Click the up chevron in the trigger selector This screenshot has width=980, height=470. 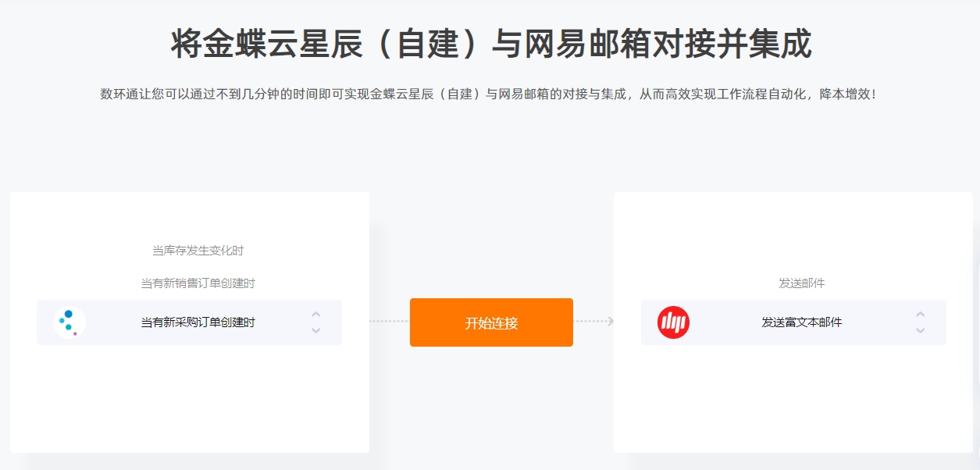tap(316, 315)
